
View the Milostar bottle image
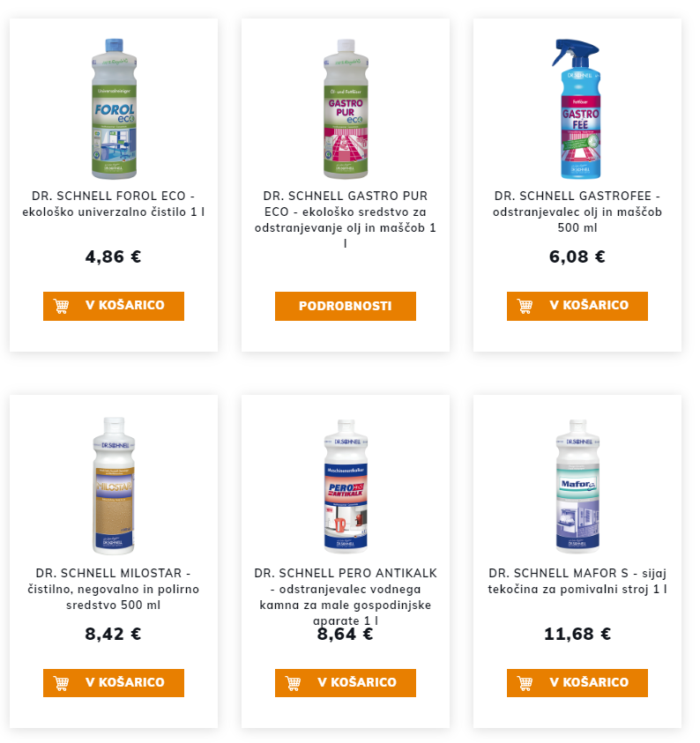click(114, 485)
